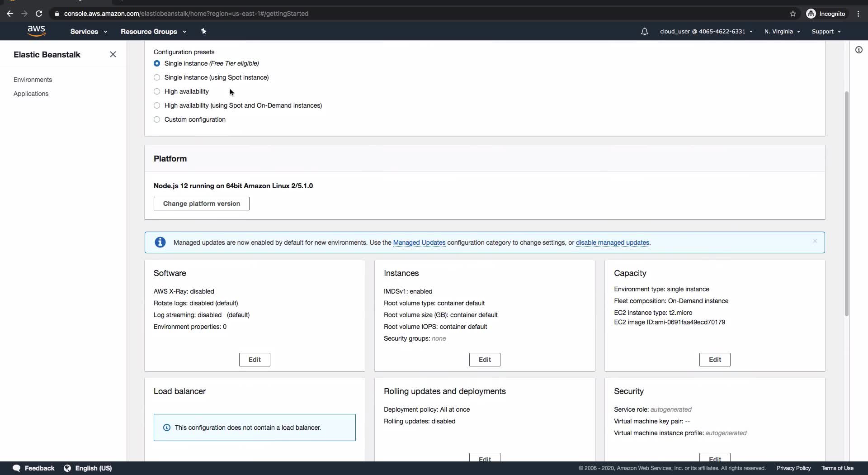Viewport: 868px width, 475px height.
Task: Click the 'Environment properties: 0' text
Action: (190, 327)
